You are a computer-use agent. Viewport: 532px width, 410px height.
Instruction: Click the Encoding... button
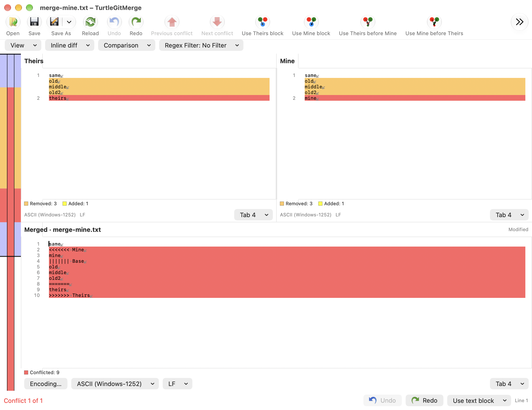click(x=46, y=384)
